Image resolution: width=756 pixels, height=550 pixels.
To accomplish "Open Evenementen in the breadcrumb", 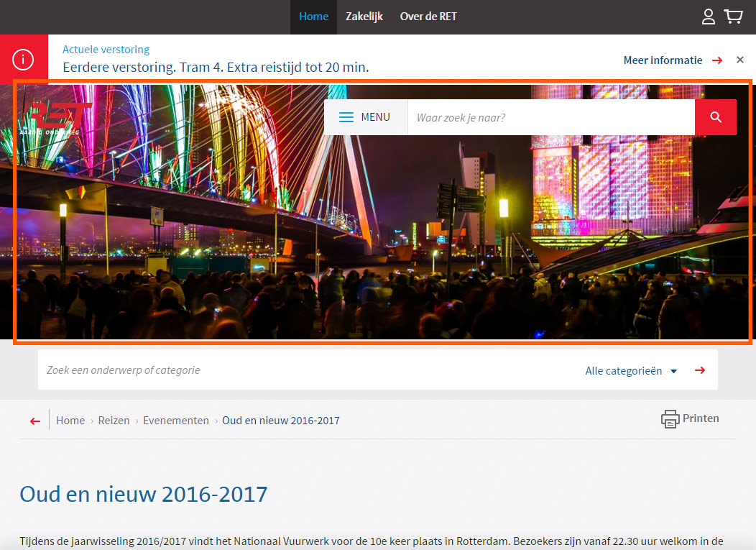I will pos(176,421).
